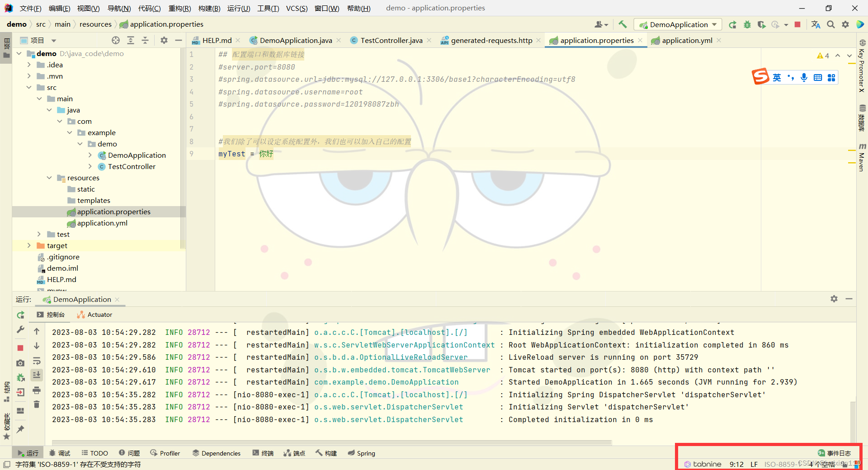Open Maven tool window on right sidebar
Screen dimensions: 868x470
[x=862, y=157]
